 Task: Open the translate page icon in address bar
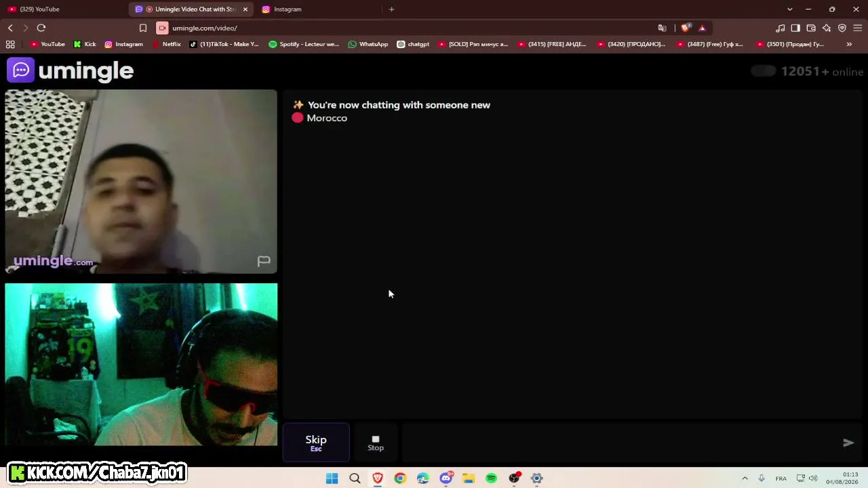(662, 28)
